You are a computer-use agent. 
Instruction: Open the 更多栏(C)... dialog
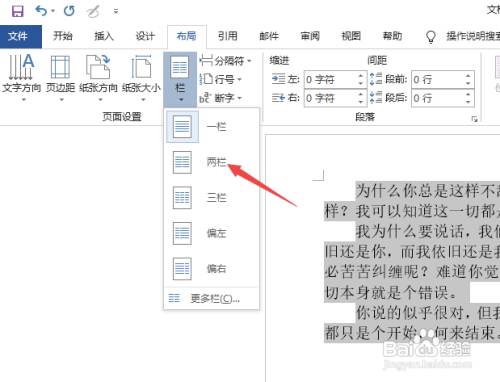click(x=212, y=298)
